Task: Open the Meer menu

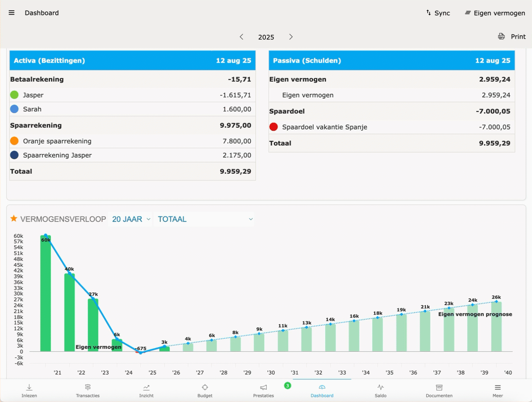Action: click(498, 390)
